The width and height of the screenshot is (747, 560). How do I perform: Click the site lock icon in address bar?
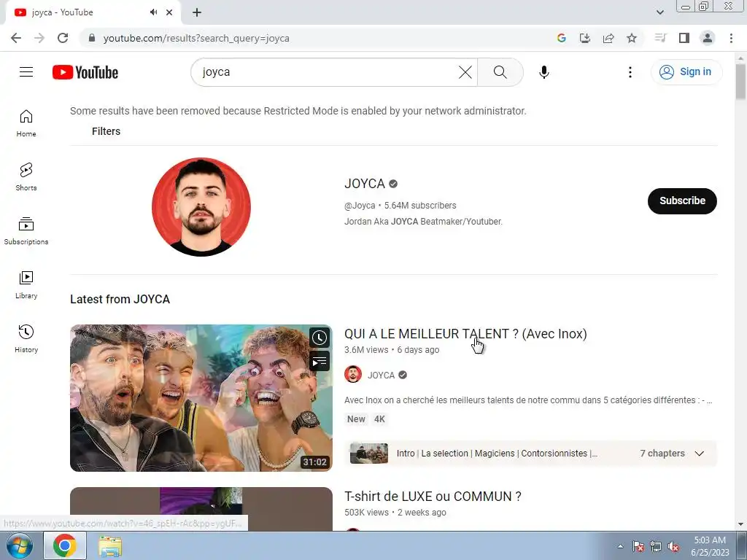[92, 38]
